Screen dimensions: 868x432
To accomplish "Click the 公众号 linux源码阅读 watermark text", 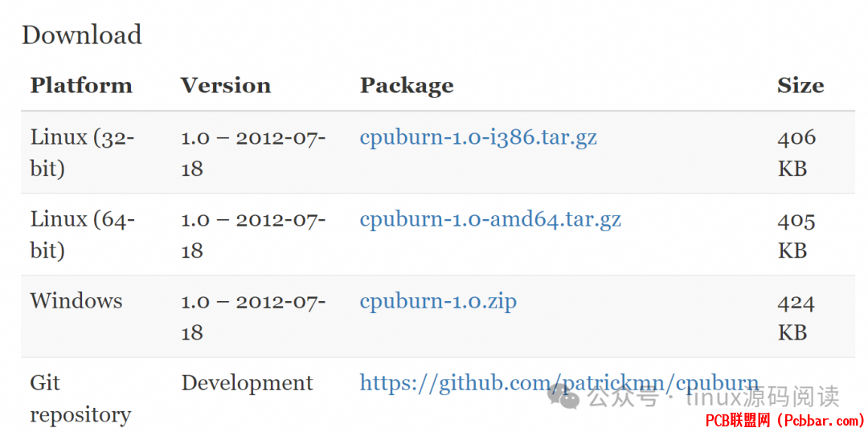I will (x=714, y=397).
